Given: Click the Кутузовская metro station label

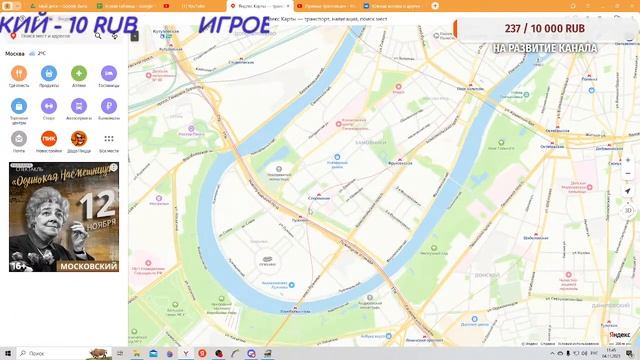Looking at the screenshot, I should [x=171, y=49].
